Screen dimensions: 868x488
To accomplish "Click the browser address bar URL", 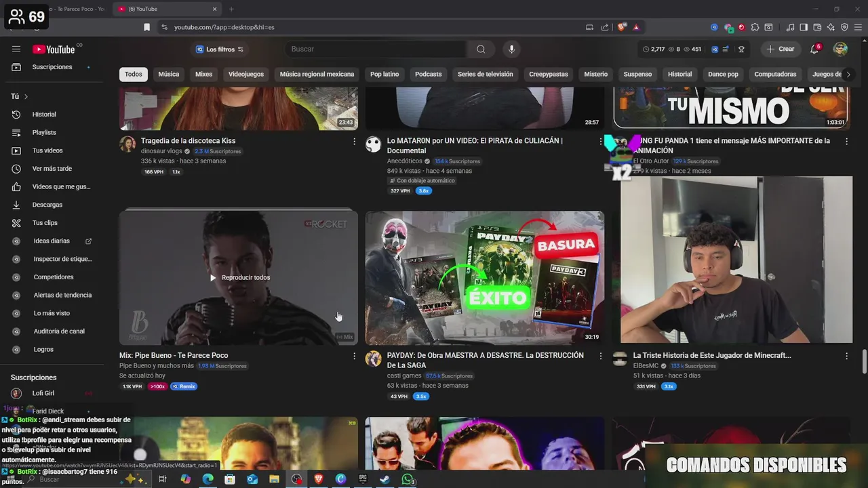I will [x=224, y=27].
